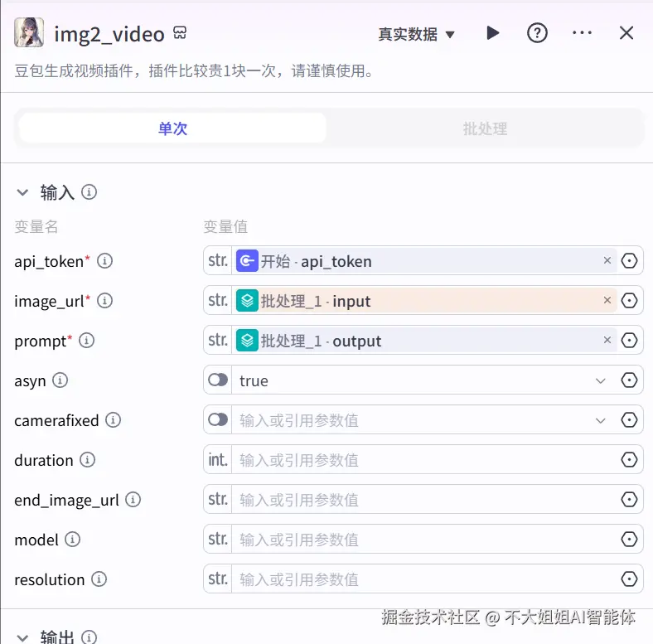
Task: Click the end_image_url input field
Action: [x=423, y=500]
